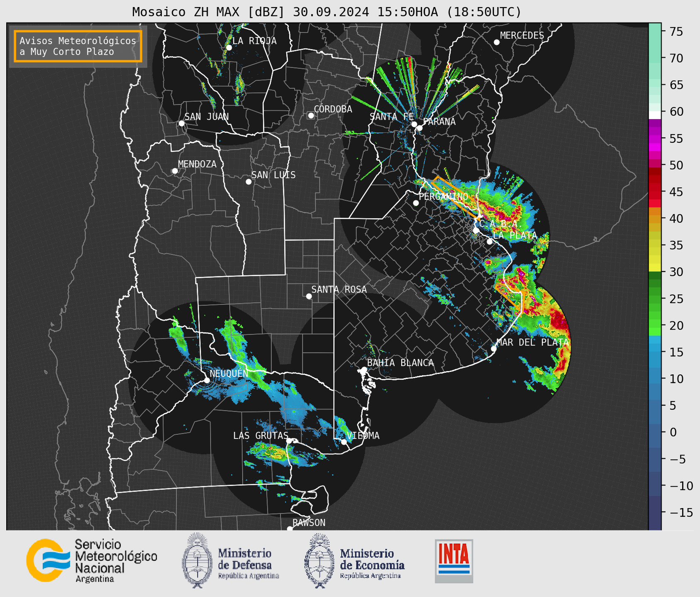
Task: Click the PERGAMINO city label
Action: 444,196
